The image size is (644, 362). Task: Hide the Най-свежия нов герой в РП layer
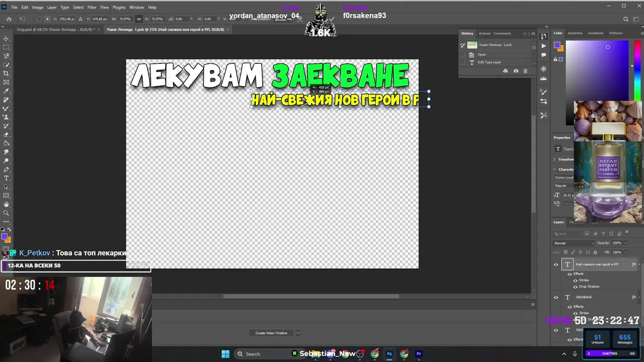click(556, 264)
